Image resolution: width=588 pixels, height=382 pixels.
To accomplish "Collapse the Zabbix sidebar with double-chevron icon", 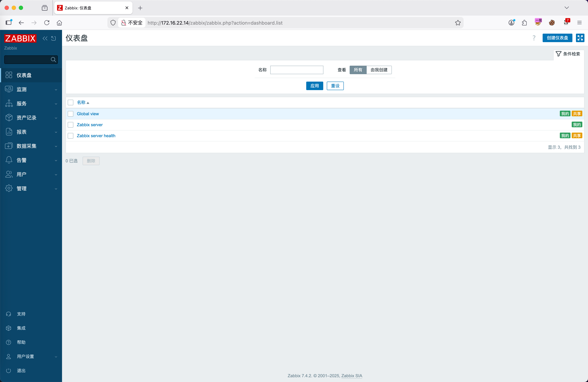I will pos(45,38).
